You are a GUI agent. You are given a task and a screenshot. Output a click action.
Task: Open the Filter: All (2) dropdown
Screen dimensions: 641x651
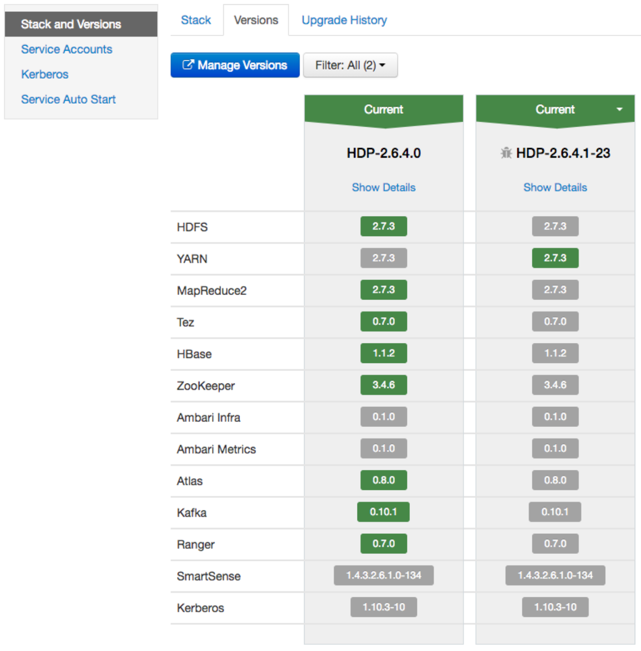point(350,65)
